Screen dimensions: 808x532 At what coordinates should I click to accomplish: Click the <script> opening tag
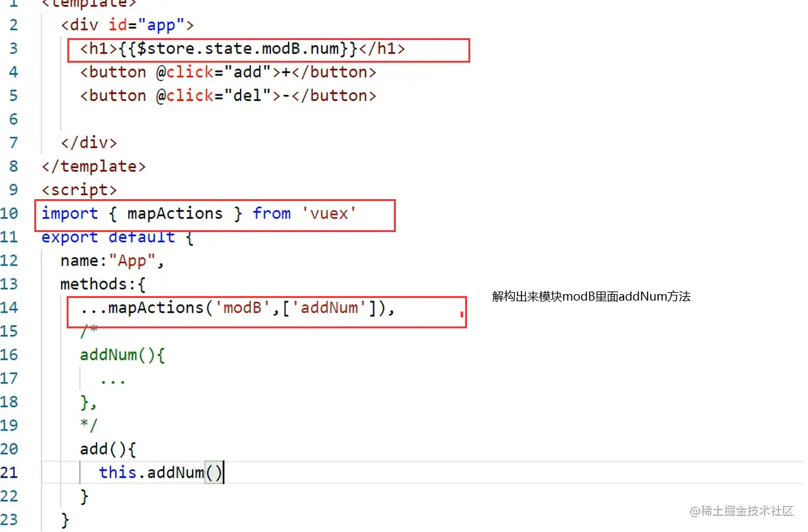click(x=80, y=190)
